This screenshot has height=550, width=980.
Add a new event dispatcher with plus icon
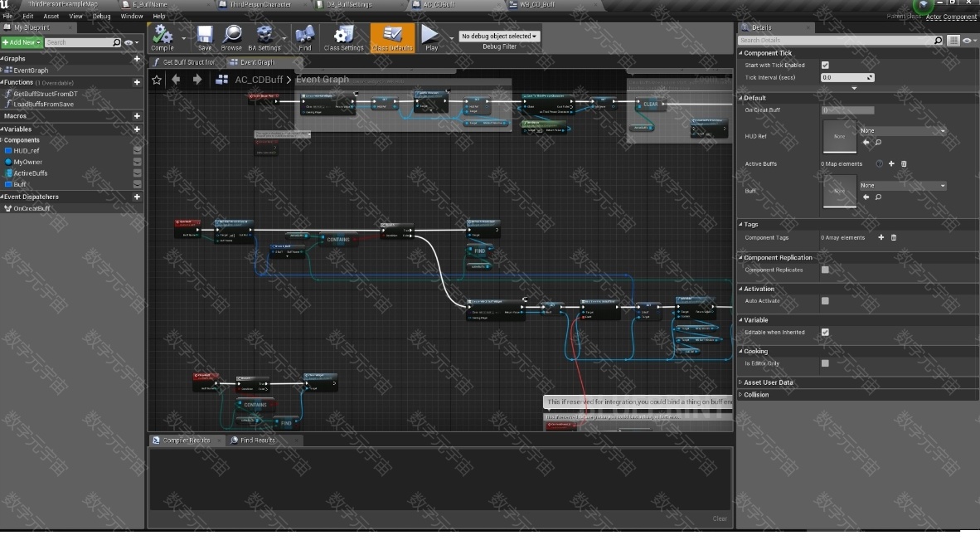pos(137,197)
